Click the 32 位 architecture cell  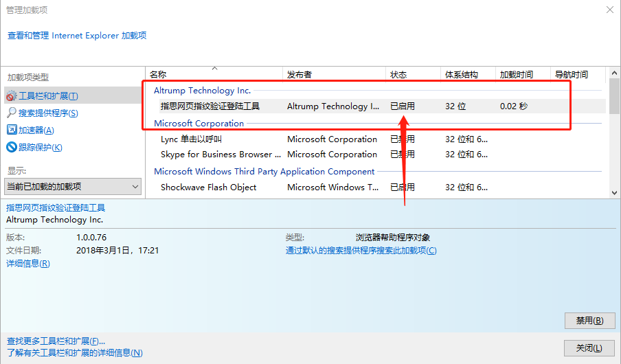(455, 106)
